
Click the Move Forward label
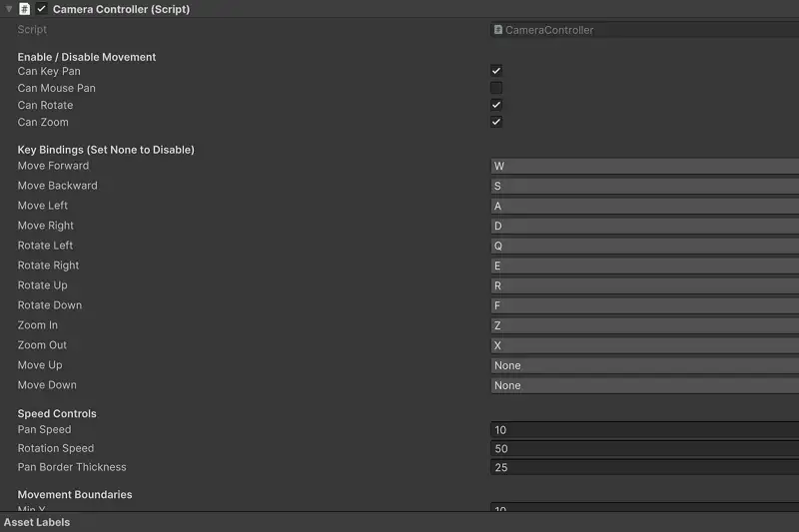tap(53, 166)
